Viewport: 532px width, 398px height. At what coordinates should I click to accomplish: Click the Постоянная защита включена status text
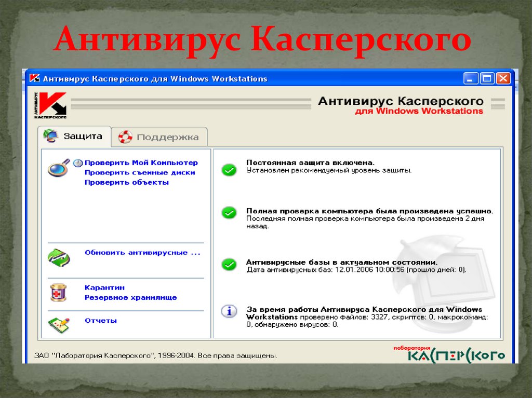pyautogui.click(x=310, y=163)
